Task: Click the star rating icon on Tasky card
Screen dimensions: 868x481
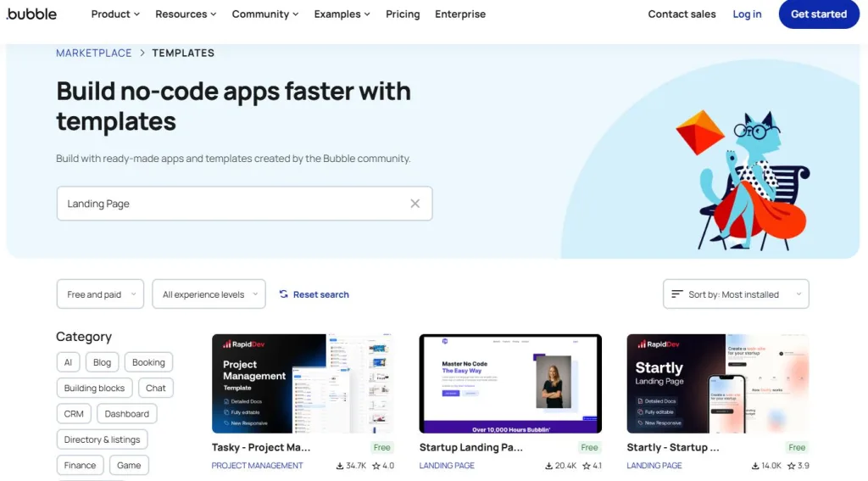Action: tap(376, 466)
